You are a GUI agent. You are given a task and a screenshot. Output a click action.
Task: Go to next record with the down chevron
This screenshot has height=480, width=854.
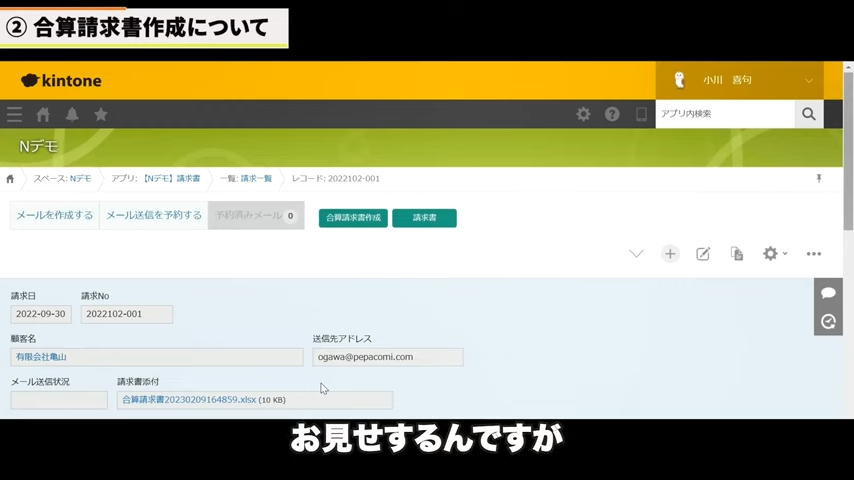pyautogui.click(x=636, y=254)
